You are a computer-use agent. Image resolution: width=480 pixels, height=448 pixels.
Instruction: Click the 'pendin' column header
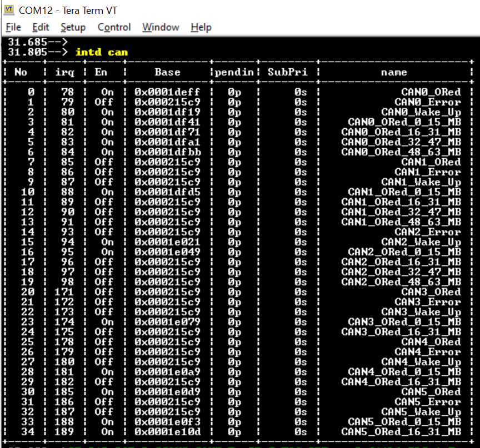(x=234, y=72)
